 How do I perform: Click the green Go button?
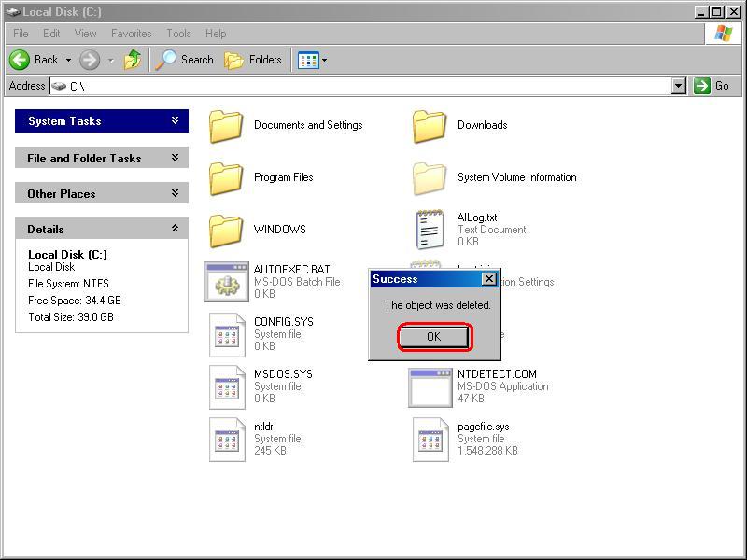click(711, 86)
